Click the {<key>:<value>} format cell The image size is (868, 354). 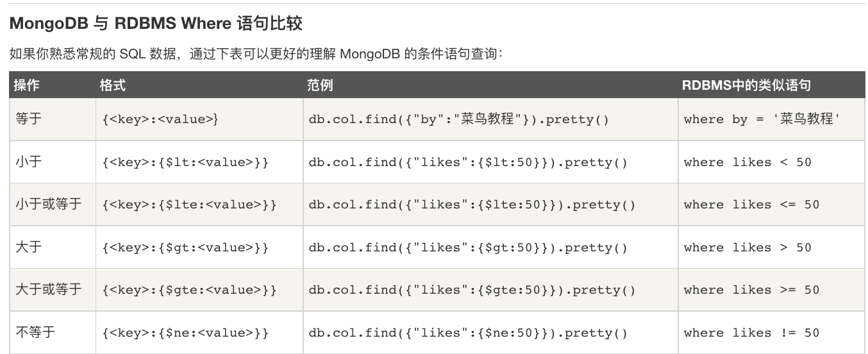[x=199, y=119]
